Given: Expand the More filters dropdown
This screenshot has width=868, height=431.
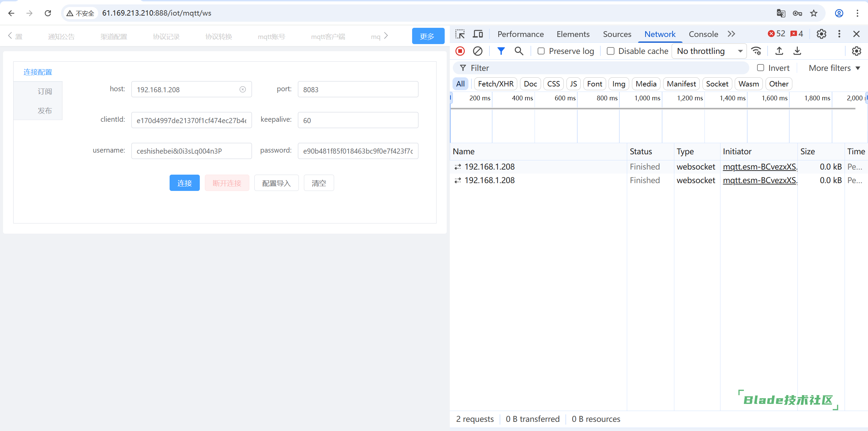Looking at the screenshot, I should point(834,68).
